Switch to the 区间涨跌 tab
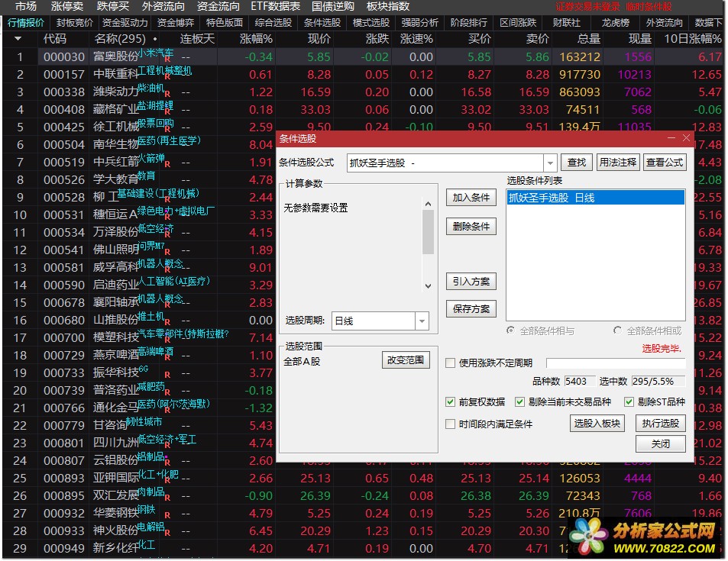 (x=518, y=23)
